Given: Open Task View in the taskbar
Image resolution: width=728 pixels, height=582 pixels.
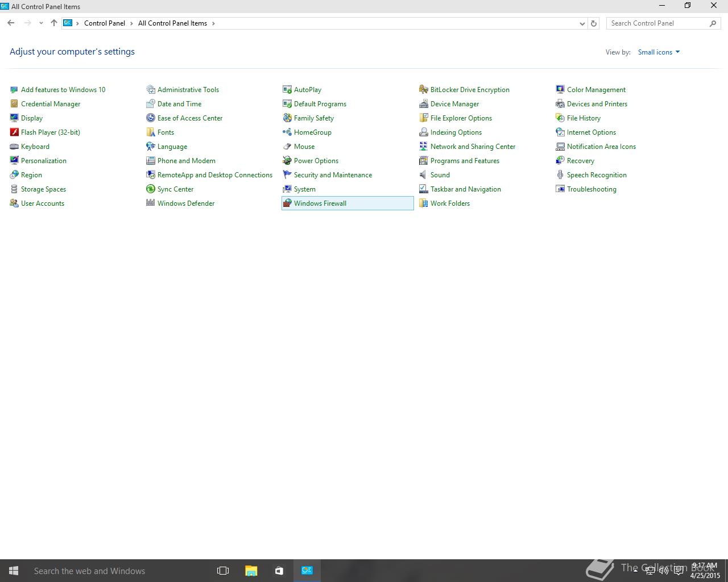Looking at the screenshot, I should 223,571.
